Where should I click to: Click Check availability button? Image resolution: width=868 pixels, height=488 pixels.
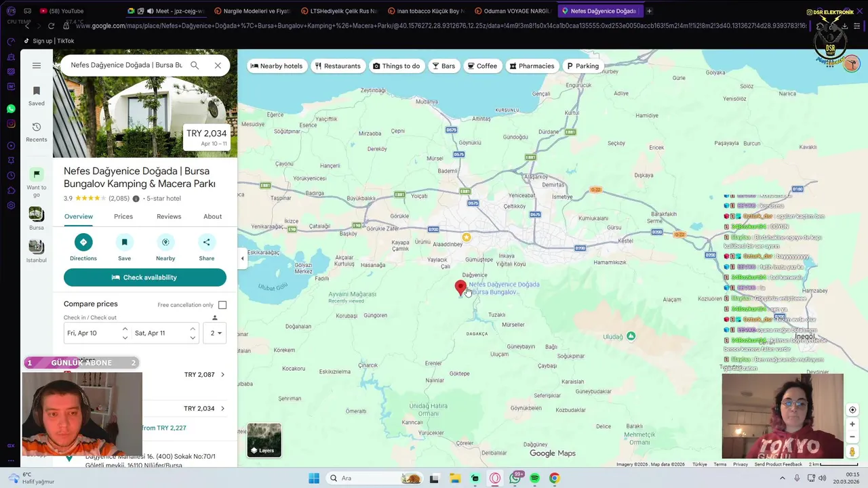(x=145, y=277)
